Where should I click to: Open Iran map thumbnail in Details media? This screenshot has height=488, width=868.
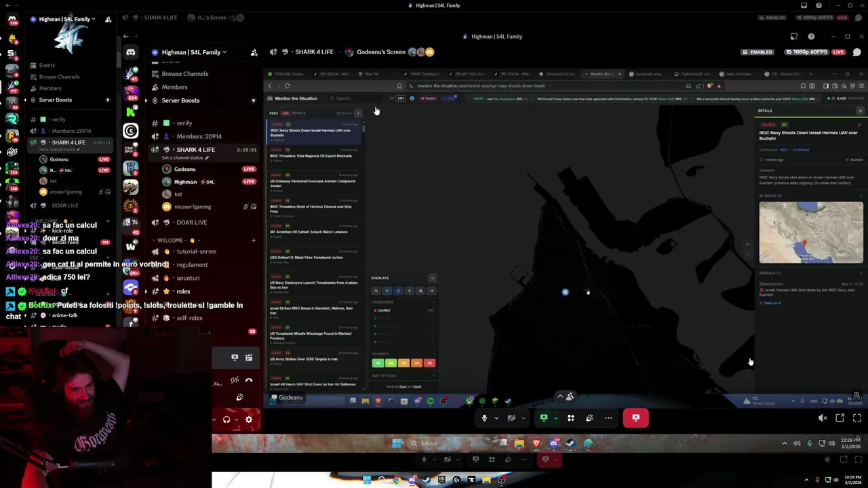point(811,232)
